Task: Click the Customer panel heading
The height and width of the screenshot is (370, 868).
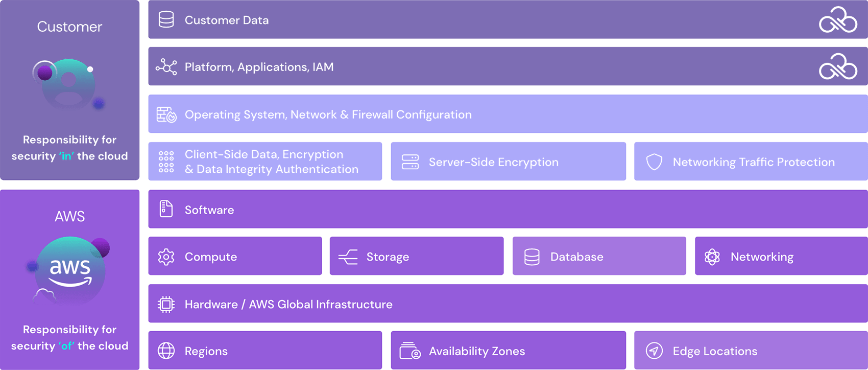Action: 69,27
